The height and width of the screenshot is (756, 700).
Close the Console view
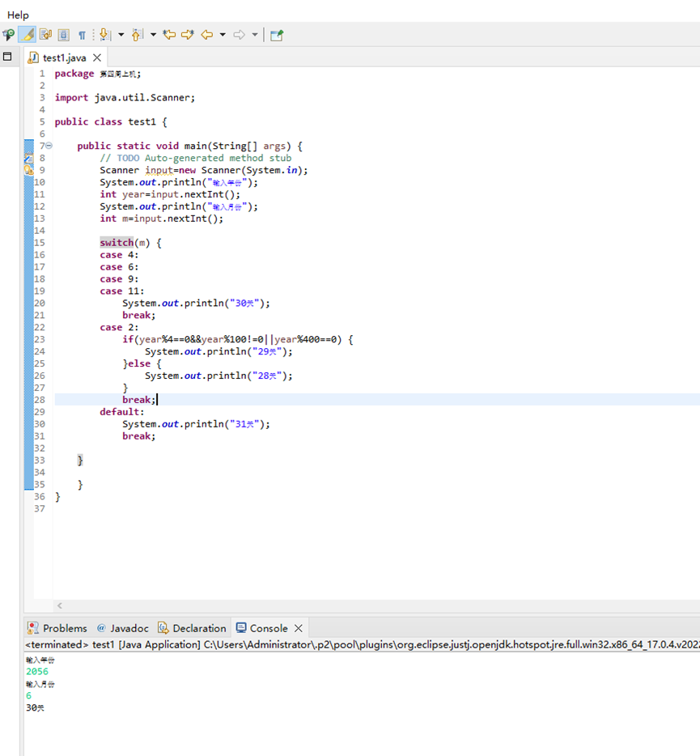click(x=299, y=628)
